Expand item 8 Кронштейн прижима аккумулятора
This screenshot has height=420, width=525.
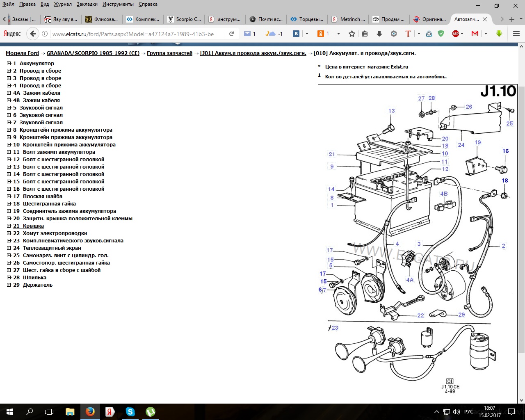point(9,130)
